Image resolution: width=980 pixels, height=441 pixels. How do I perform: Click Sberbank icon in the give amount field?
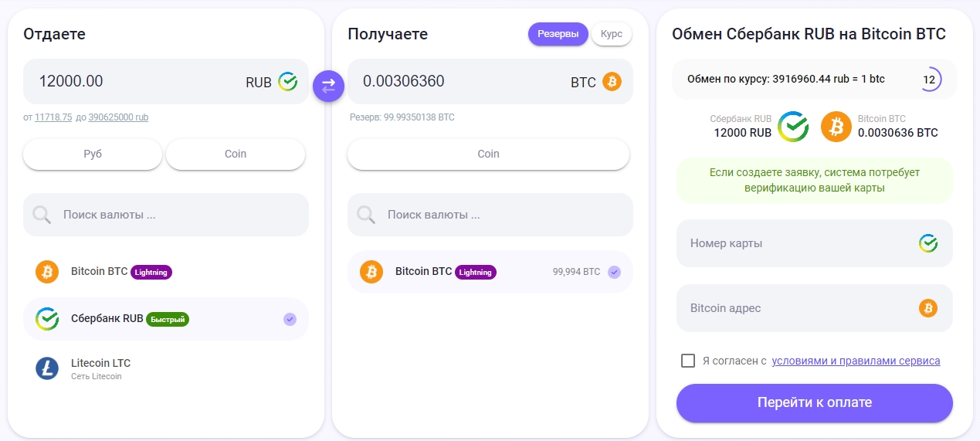287,82
